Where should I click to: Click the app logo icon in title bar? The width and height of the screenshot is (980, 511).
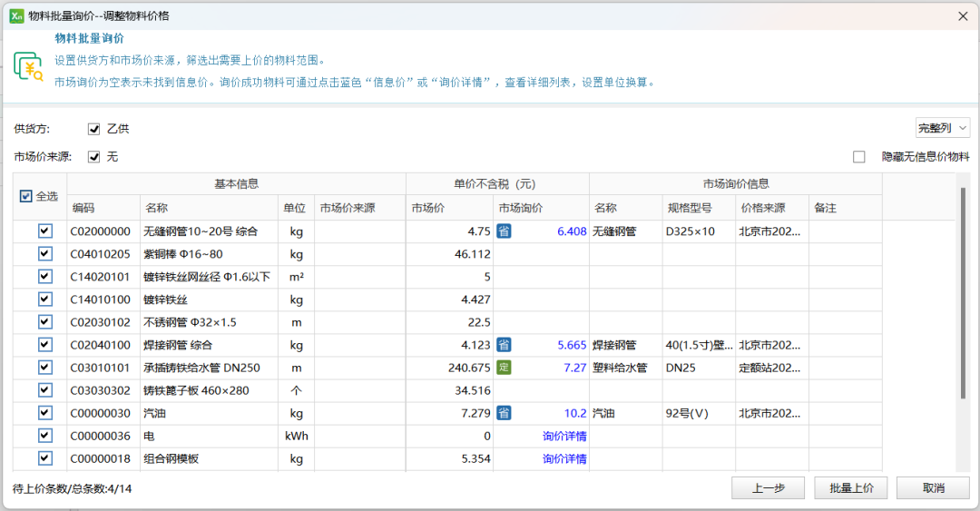coord(15,15)
